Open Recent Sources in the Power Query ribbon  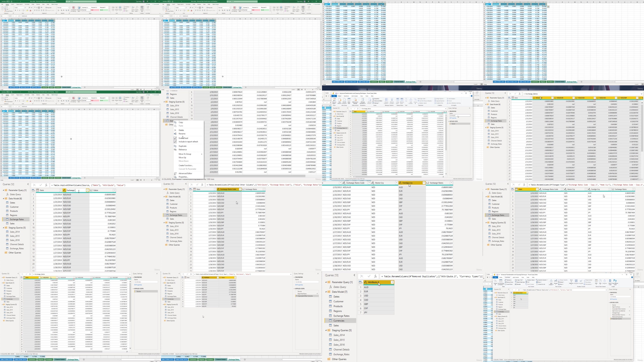click(x=345, y=101)
